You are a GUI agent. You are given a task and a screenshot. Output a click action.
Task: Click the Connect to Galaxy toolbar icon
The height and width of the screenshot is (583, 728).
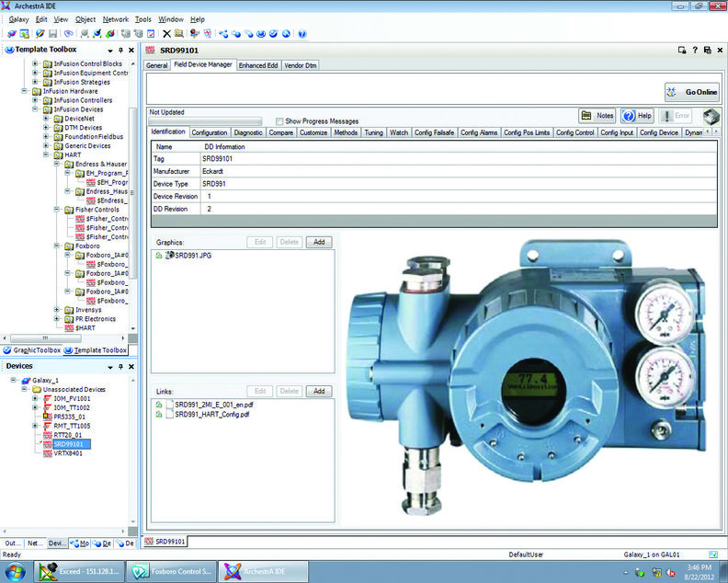12,33
